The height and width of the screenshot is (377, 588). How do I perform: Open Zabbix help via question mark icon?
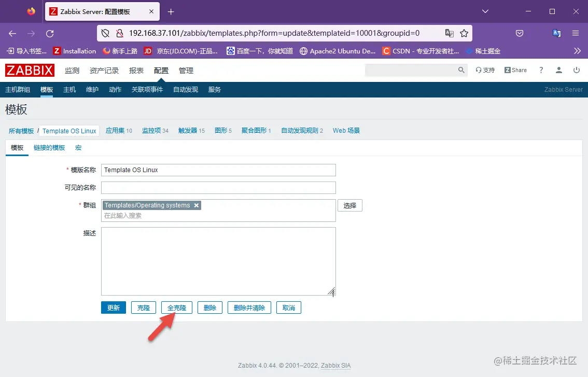(541, 69)
